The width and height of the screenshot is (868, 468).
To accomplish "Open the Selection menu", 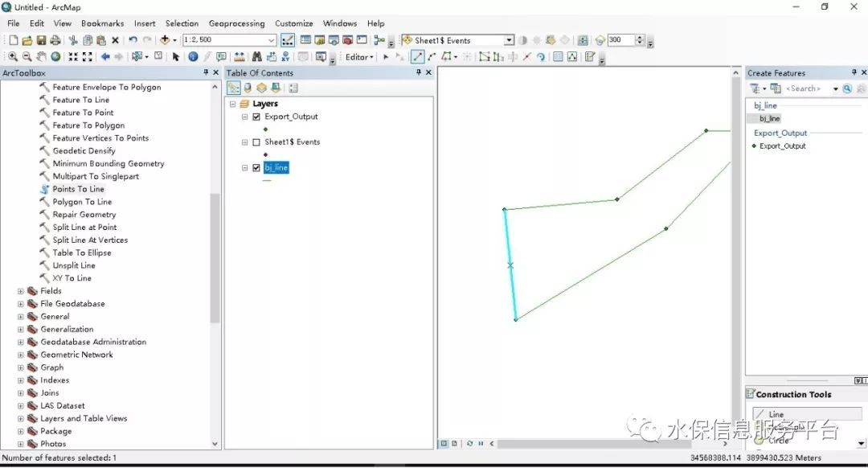I will [182, 23].
